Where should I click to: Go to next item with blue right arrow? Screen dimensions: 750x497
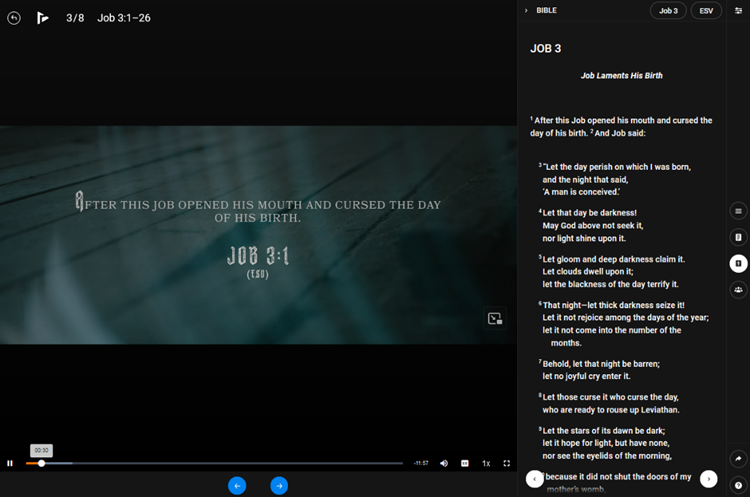click(x=279, y=486)
